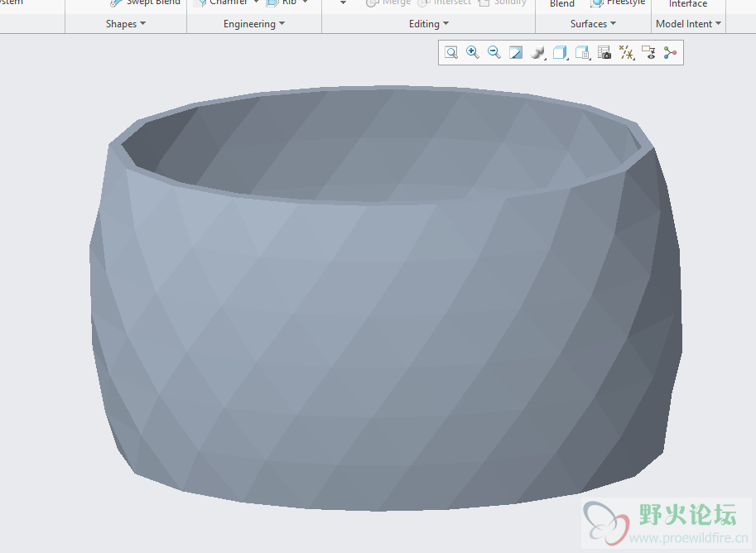Screen dimensions: 756x553
Task: Click the Zoom In magnifier icon
Action: tap(473, 53)
